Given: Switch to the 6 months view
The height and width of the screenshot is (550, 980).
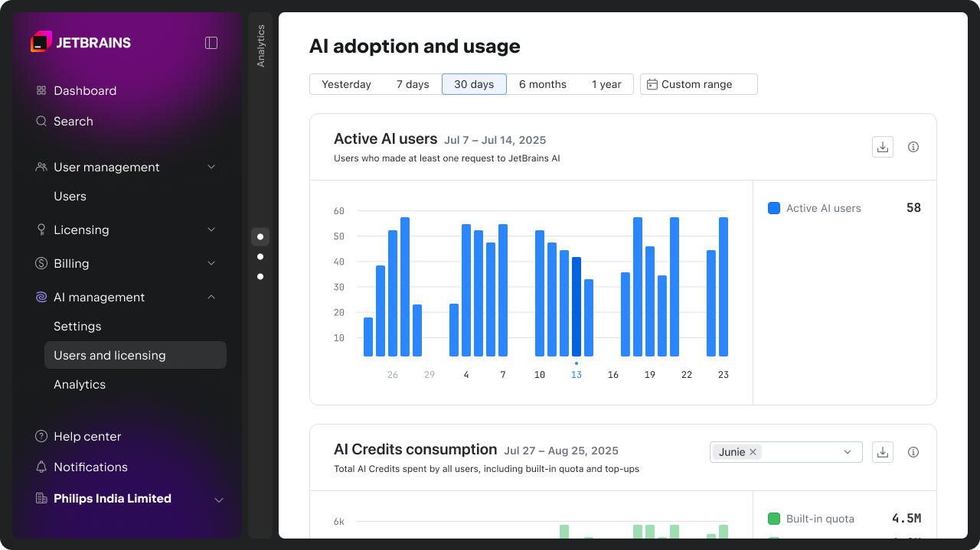Looking at the screenshot, I should point(542,84).
